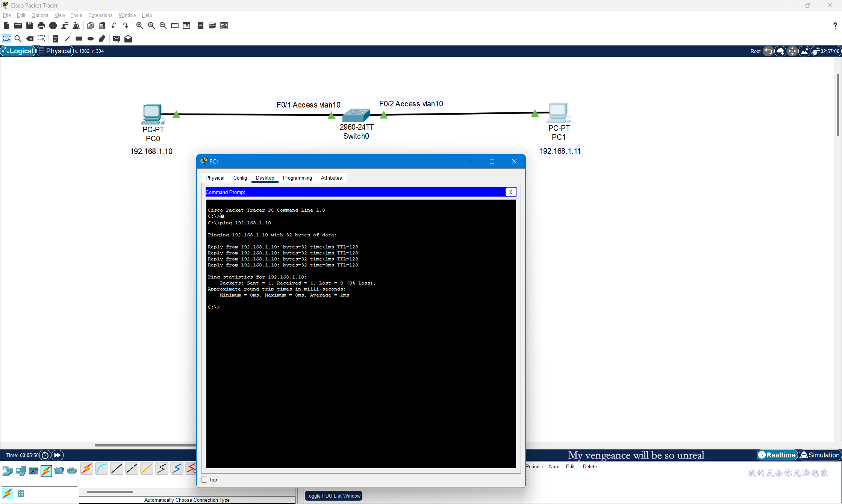This screenshot has height=504, width=842.
Task: Open the File menu
Action: click(x=7, y=15)
